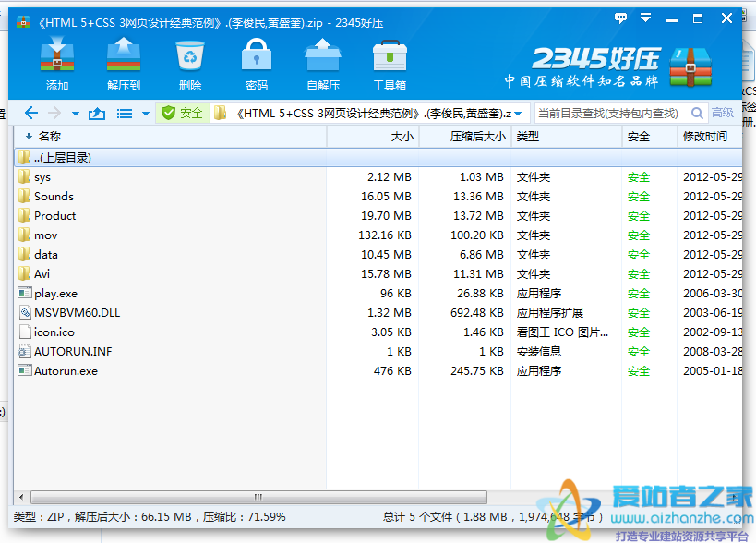Click the 应用程序扩展 type cell

click(549, 313)
